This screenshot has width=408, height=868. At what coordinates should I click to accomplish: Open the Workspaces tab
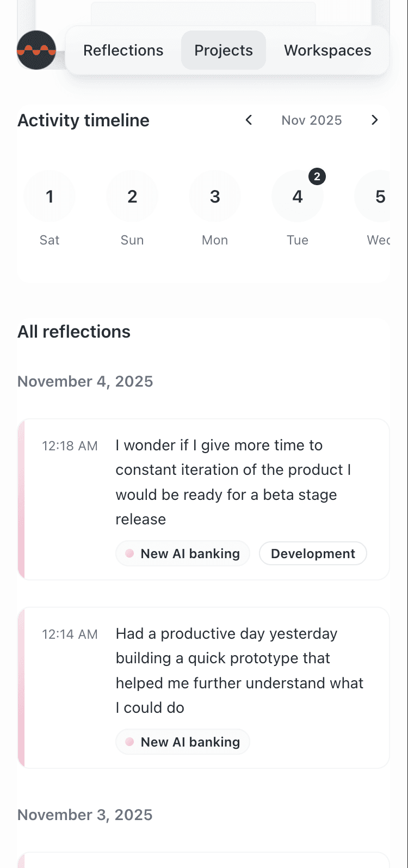(x=327, y=50)
